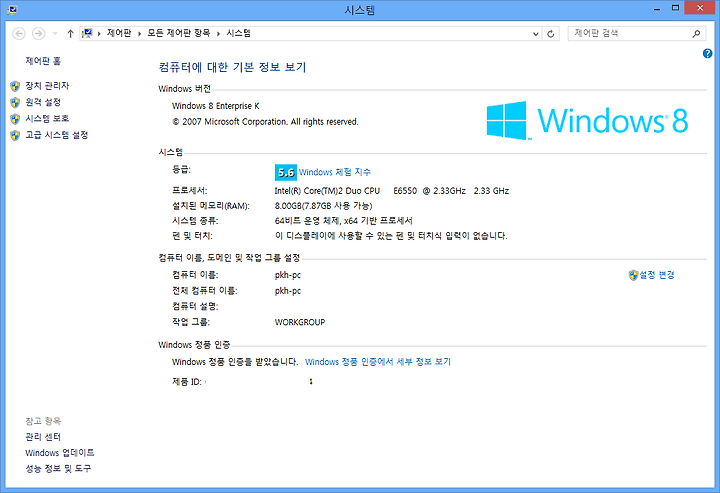
Task: Click the shield icon next to 설정 변경
Action: click(x=634, y=275)
